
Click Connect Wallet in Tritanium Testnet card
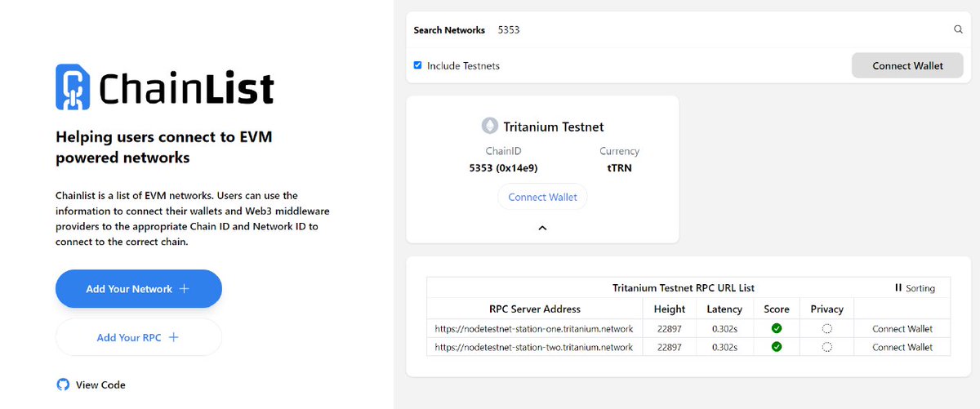point(542,197)
